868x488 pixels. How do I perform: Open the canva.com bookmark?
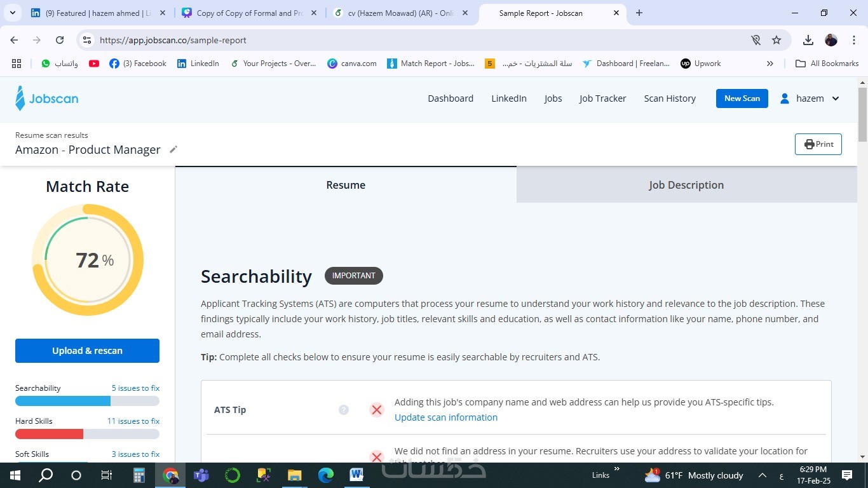coord(352,64)
